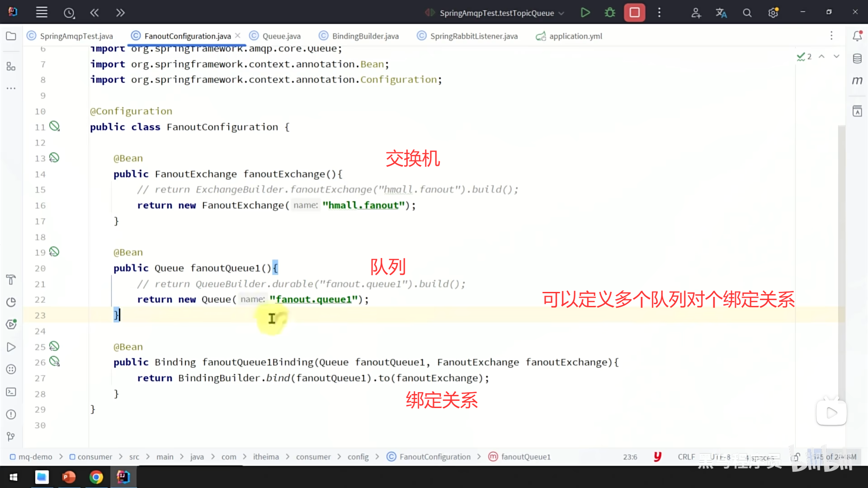Open the Git tool window
868x488 pixels.
(x=11, y=436)
